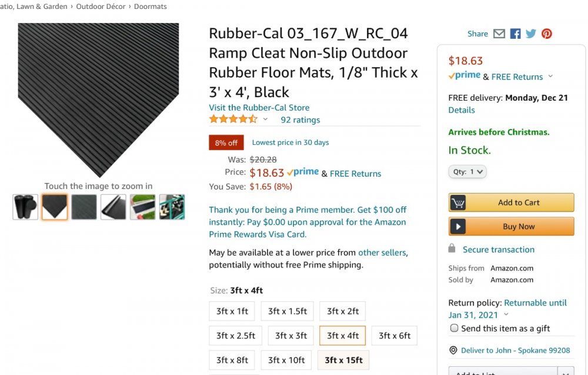Expand the Add to List dropdown arrow

[x=566, y=372]
